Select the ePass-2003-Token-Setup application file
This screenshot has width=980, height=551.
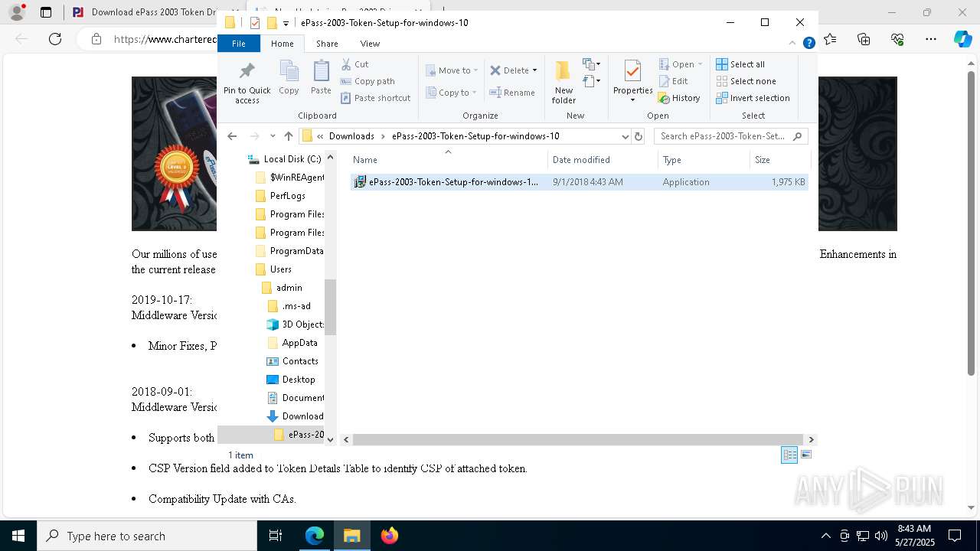579,182
